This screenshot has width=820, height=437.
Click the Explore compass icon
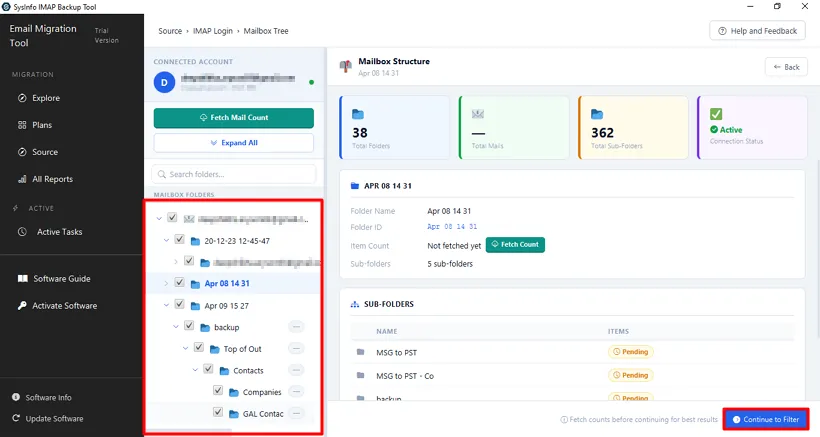pos(22,98)
